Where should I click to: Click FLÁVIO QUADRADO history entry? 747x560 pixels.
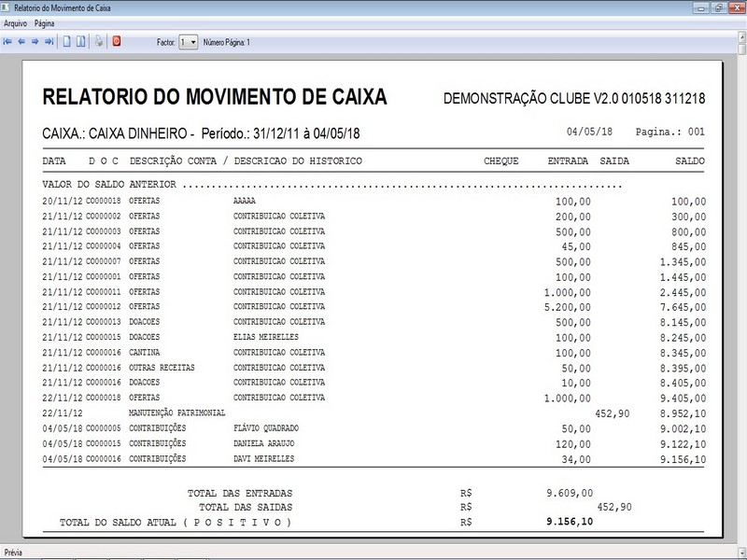tap(266, 428)
